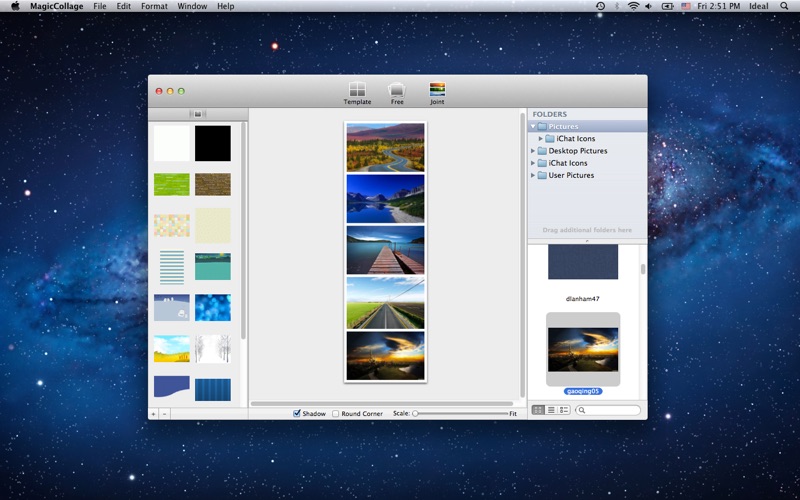Enable the Round Corner checkbox
800x500 pixels.
(x=336, y=413)
